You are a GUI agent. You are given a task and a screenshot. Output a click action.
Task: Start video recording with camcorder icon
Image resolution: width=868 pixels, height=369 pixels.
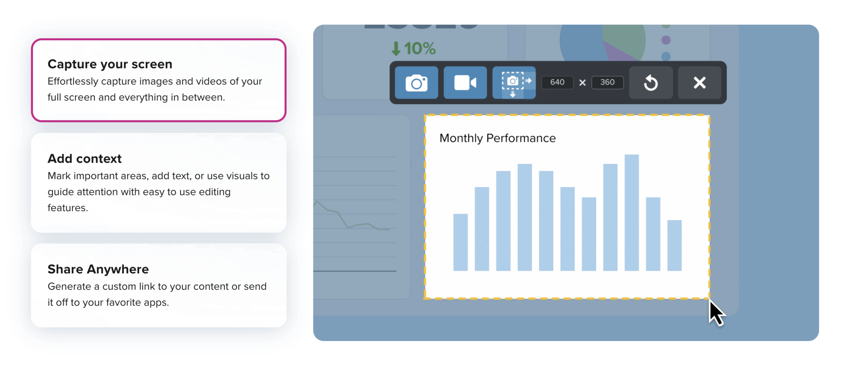[x=465, y=83]
